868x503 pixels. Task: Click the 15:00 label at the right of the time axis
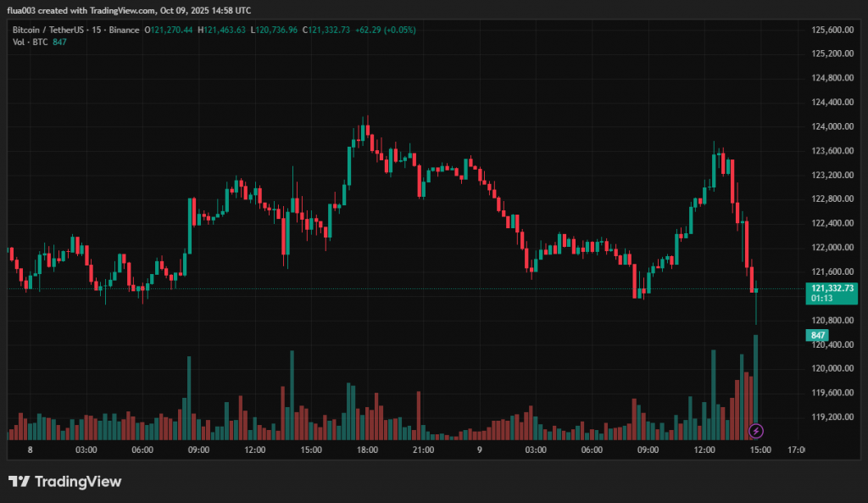point(759,450)
